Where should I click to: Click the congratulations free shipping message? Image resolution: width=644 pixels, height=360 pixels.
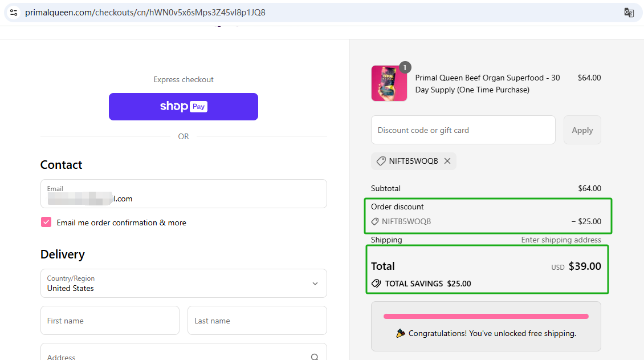(x=492, y=333)
